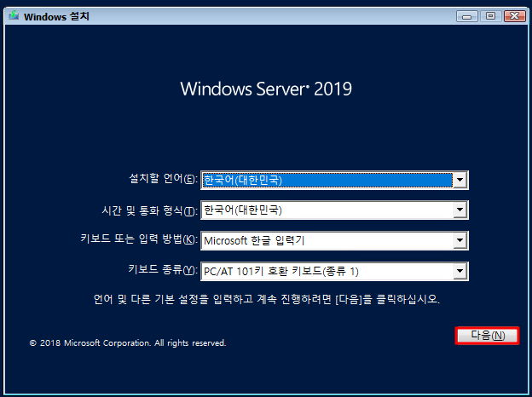
Task: Click the PC/AT 101키 호환 키보드 combo box
Action: (x=334, y=271)
